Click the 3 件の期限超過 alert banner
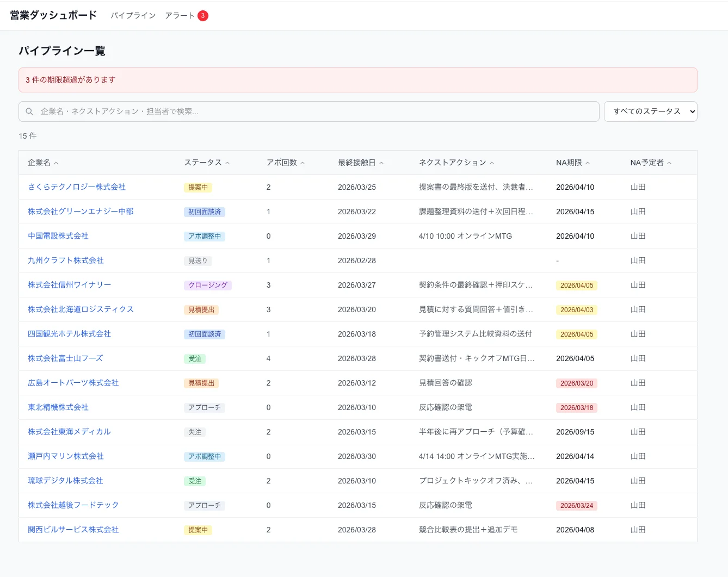 [x=357, y=80]
